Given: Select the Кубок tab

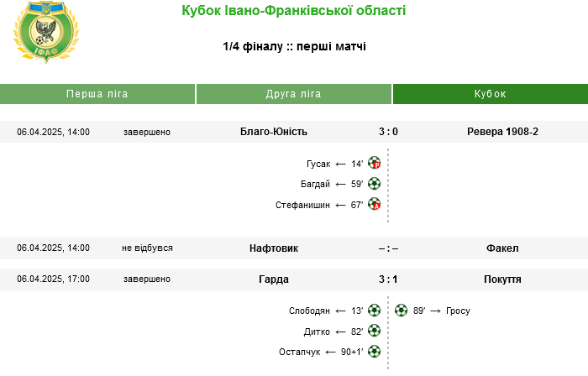Looking at the screenshot, I should pyautogui.click(x=490, y=94).
